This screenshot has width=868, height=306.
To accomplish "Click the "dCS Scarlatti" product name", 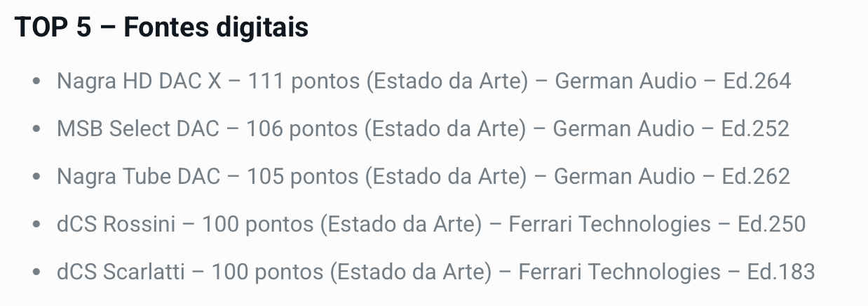I will (x=120, y=272).
